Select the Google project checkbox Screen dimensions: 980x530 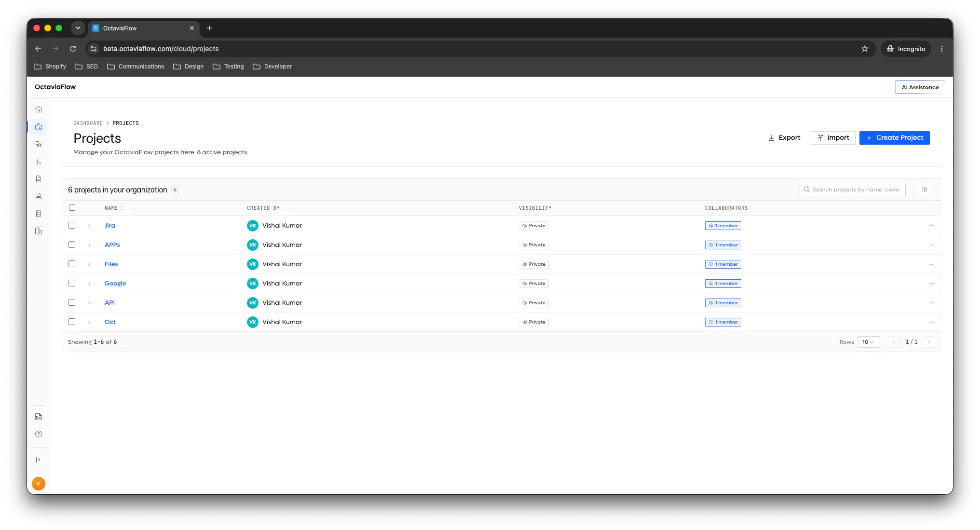coord(72,283)
